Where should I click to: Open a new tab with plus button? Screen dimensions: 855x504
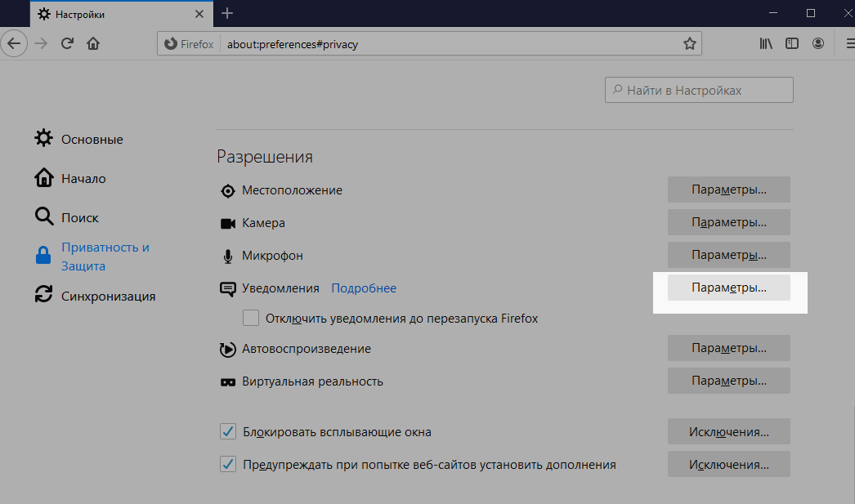(227, 14)
